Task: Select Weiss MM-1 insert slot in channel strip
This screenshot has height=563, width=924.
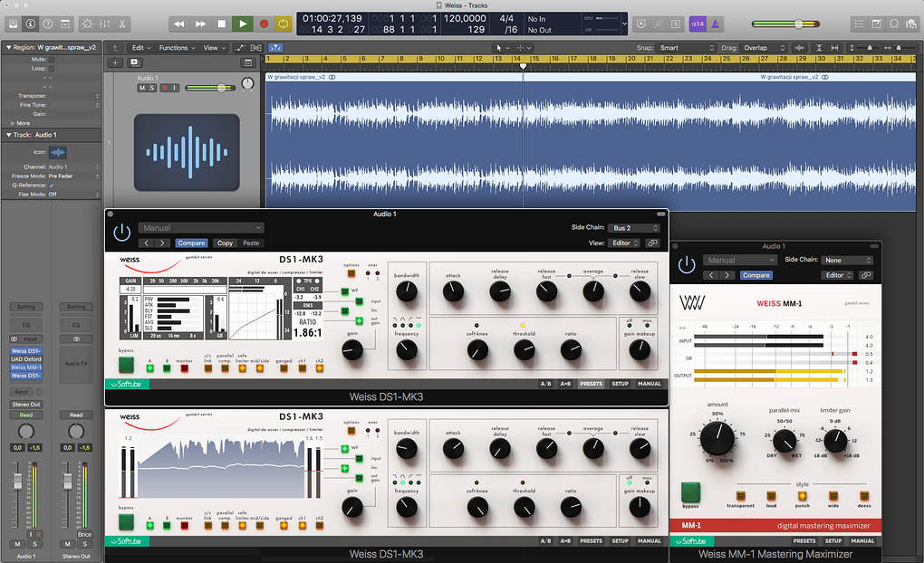Action: [26, 367]
